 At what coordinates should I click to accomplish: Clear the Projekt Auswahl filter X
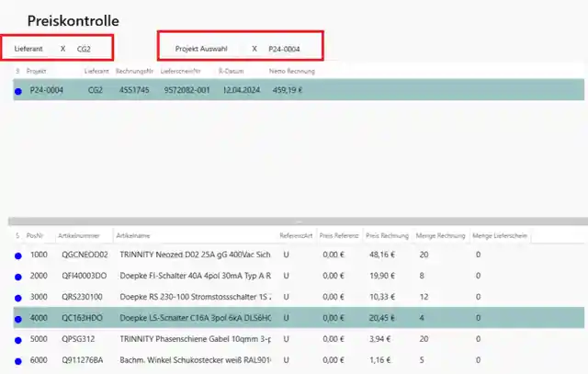pos(254,49)
